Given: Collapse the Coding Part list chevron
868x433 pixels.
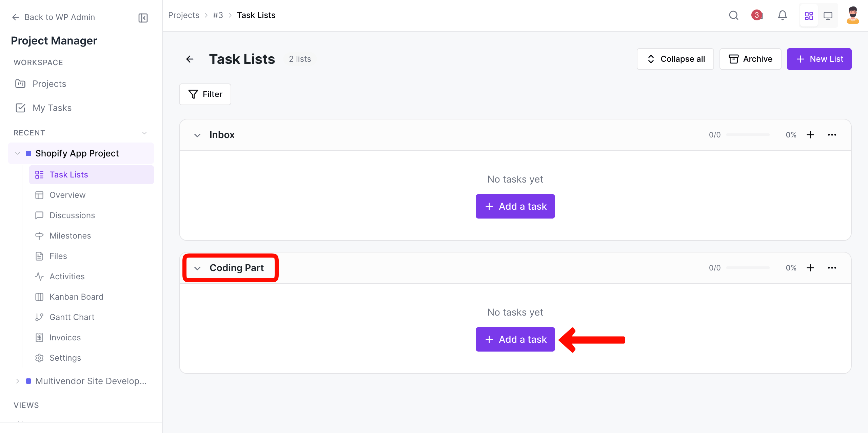Looking at the screenshot, I should pos(197,268).
